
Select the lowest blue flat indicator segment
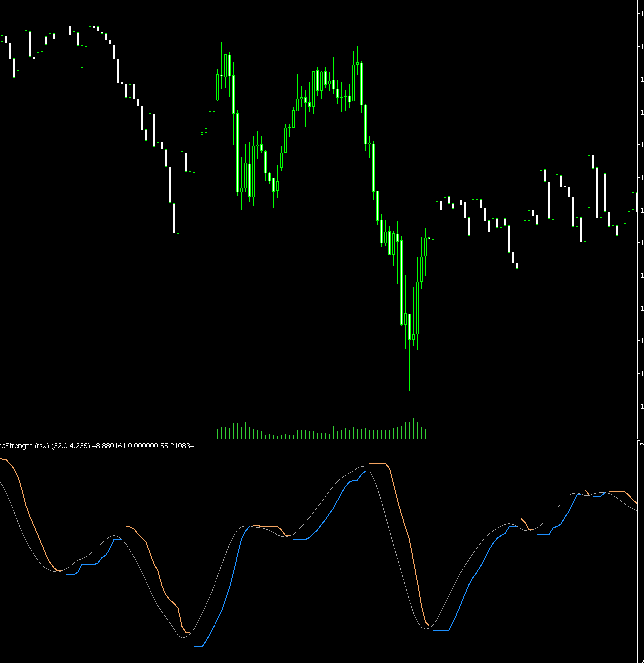coord(198,647)
